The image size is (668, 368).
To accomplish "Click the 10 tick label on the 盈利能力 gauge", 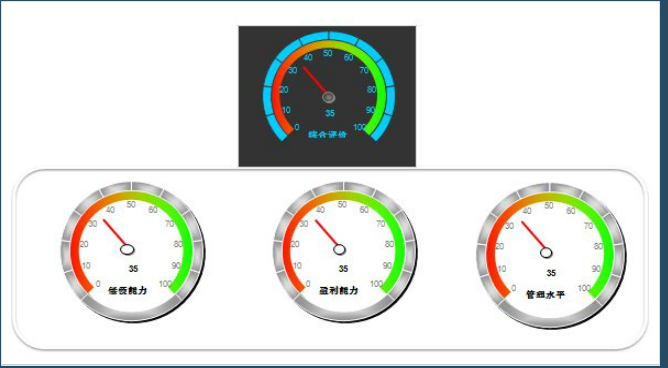I will click(297, 266).
